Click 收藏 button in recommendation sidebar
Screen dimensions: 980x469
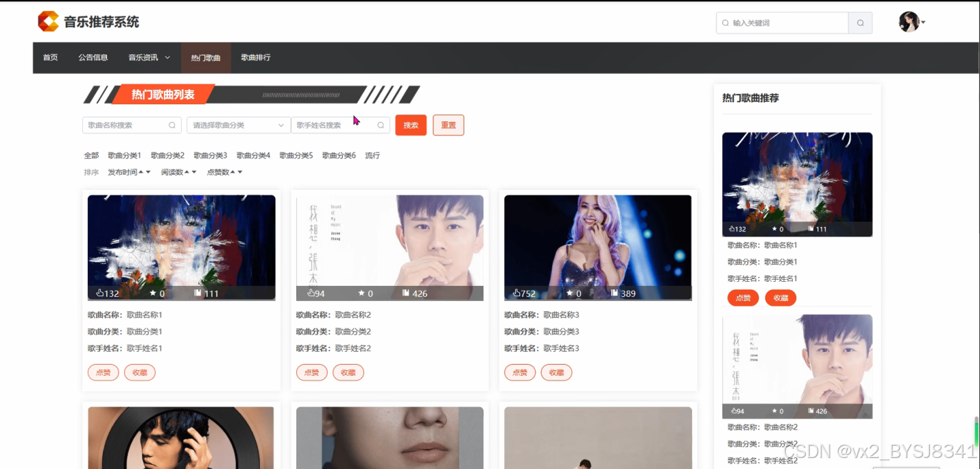780,298
